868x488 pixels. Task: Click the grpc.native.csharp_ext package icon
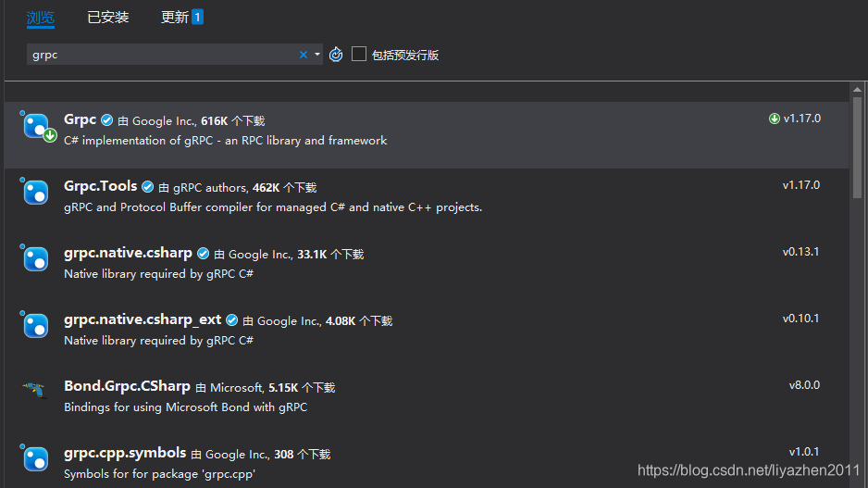(35, 325)
